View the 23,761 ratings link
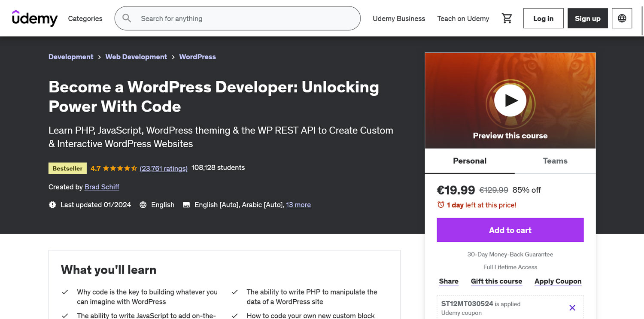This screenshot has width=644, height=319. tap(164, 168)
